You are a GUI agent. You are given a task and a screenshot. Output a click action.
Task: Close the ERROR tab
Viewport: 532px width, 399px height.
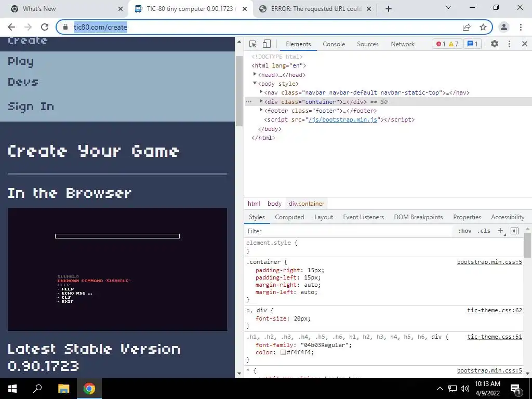click(x=369, y=9)
